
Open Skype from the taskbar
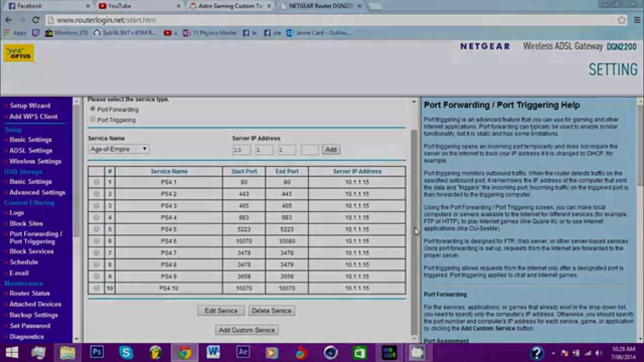126,353
